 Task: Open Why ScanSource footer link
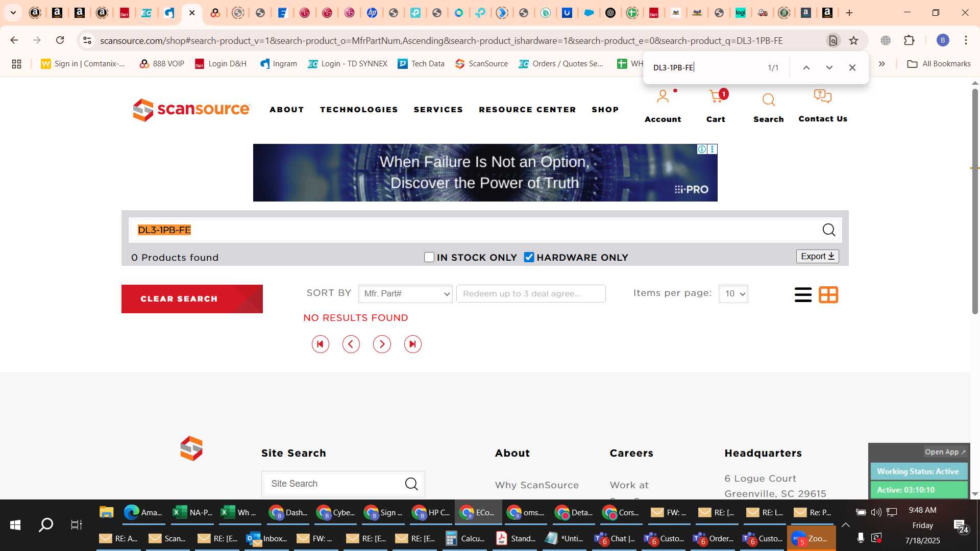pos(536,485)
